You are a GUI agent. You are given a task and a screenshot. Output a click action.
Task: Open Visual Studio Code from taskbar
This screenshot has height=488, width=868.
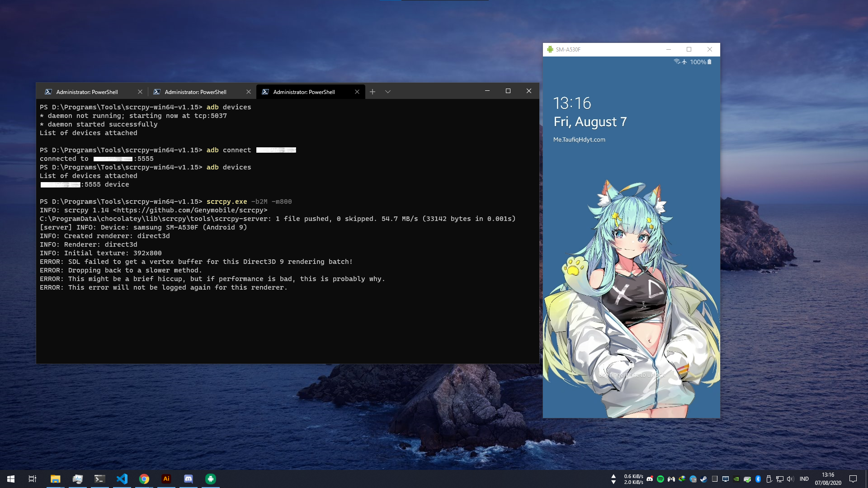point(122,479)
